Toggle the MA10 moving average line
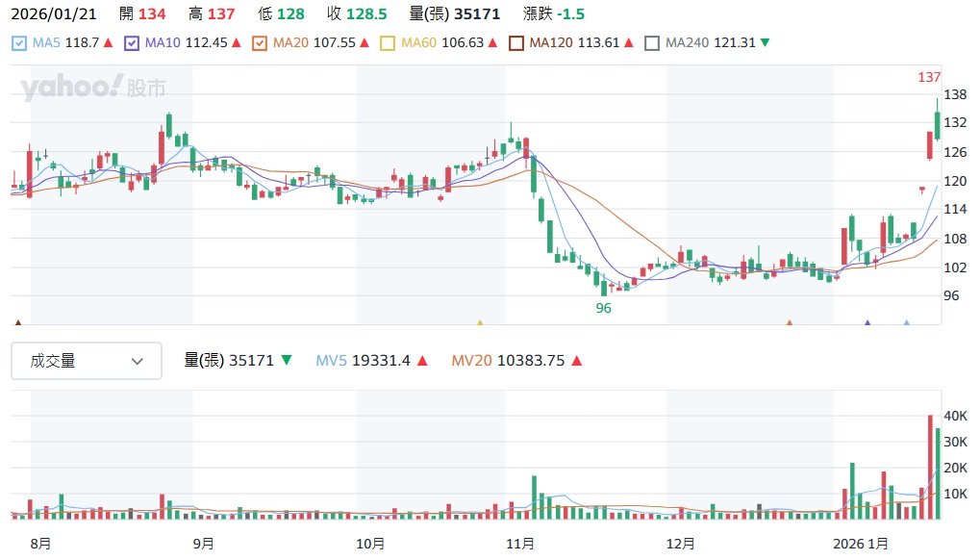This screenshot has height=560, width=980. [x=132, y=42]
